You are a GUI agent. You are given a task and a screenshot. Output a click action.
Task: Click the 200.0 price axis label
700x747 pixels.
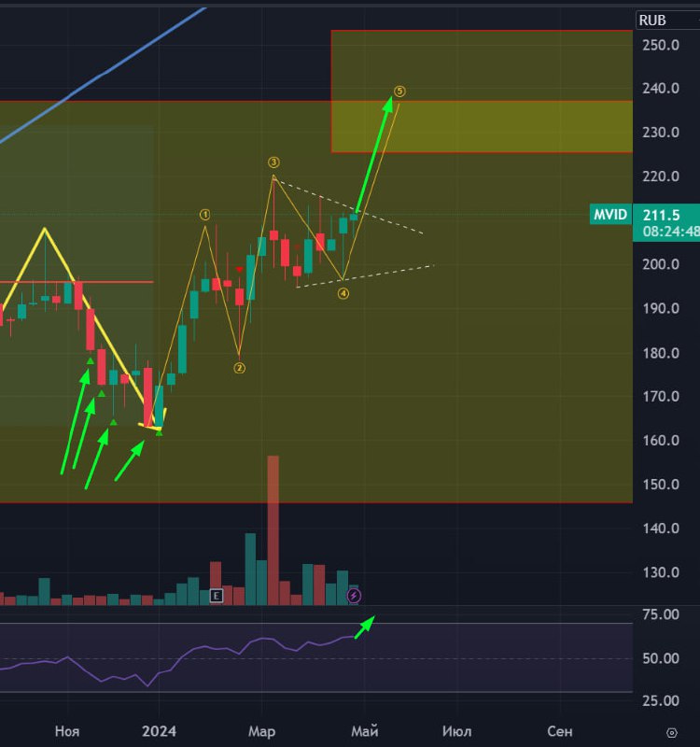click(661, 264)
